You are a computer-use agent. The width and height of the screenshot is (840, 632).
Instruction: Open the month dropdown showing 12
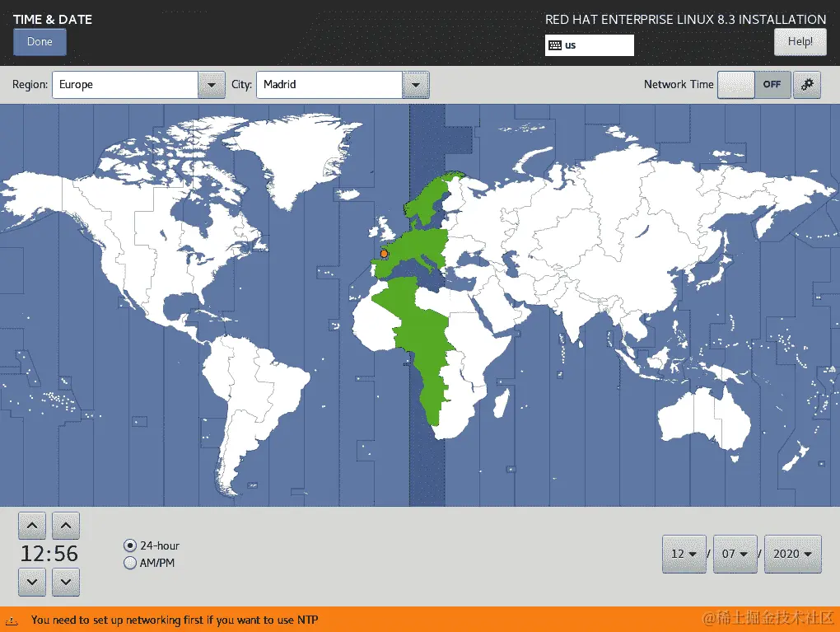pyautogui.click(x=684, y=554)
